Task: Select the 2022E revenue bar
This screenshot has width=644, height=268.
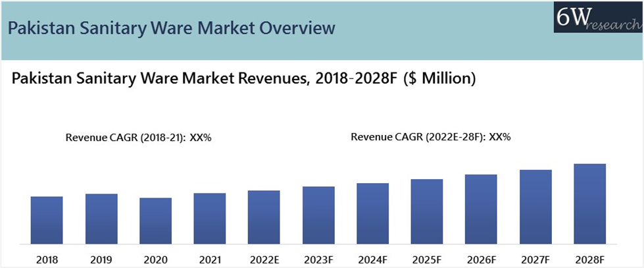Action: click(x=264, y=216)
